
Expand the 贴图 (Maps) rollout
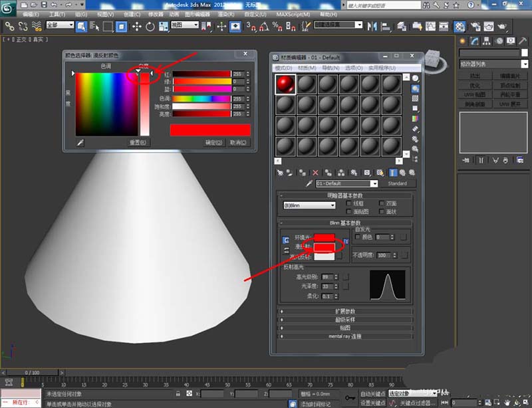coord(344,328)
